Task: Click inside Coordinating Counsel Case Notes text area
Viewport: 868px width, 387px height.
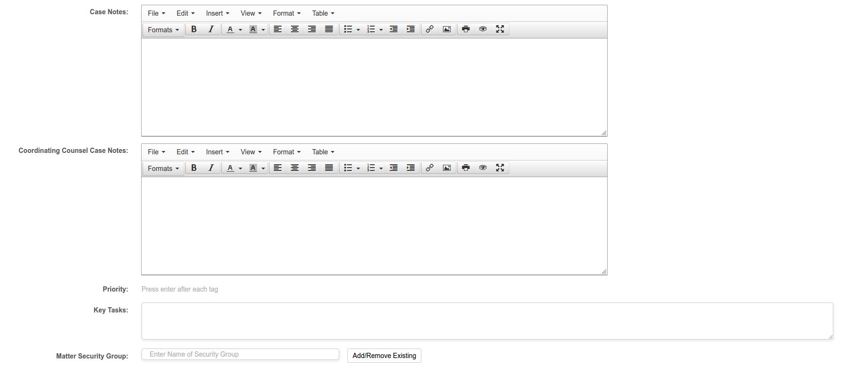Action: [374, 226]
